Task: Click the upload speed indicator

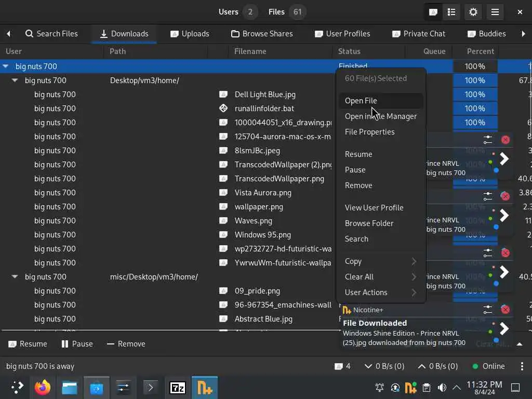Action: (438, 366)
